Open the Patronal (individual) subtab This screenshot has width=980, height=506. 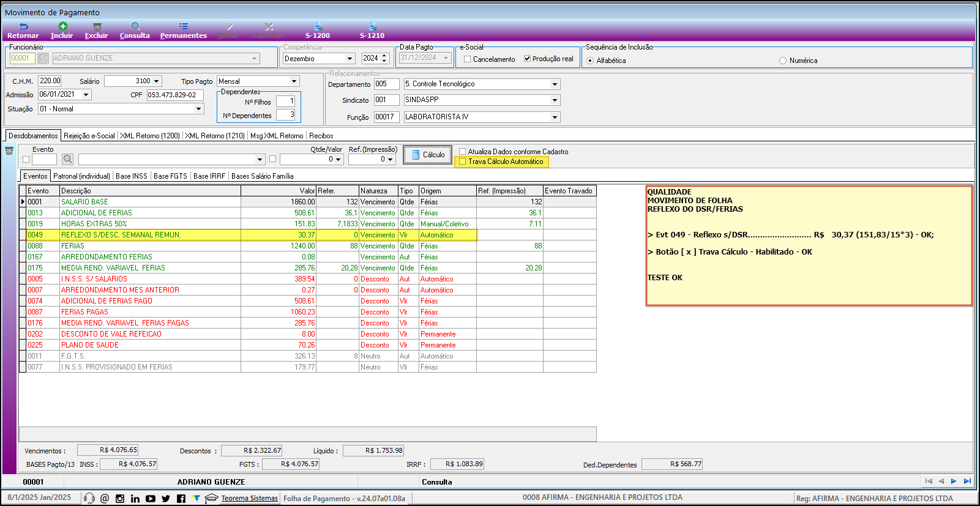pos(82,176)
